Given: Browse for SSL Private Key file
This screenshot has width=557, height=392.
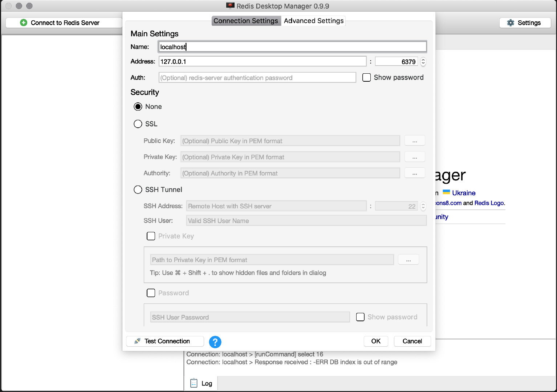Looking at the screenshot, I should 415,157.
